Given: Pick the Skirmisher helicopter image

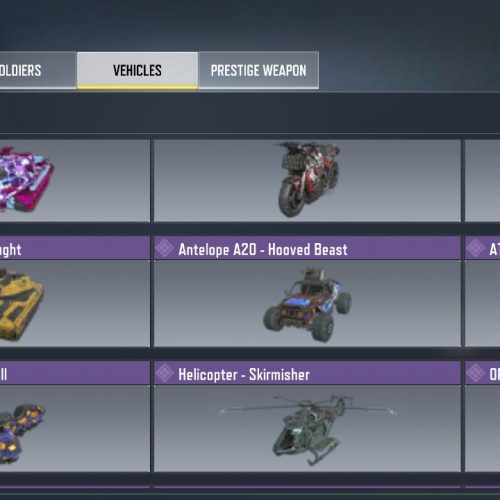Looking at the screenshot, I should (x=307, y=429).
